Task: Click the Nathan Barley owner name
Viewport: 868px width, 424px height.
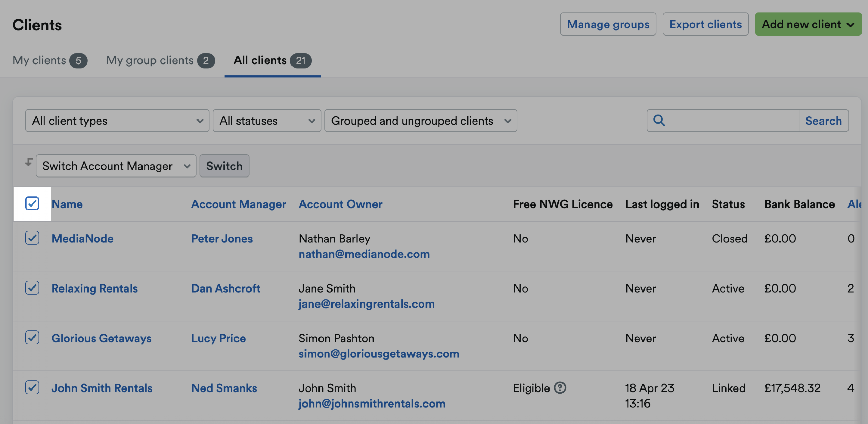Action: [x=334, y=238]
